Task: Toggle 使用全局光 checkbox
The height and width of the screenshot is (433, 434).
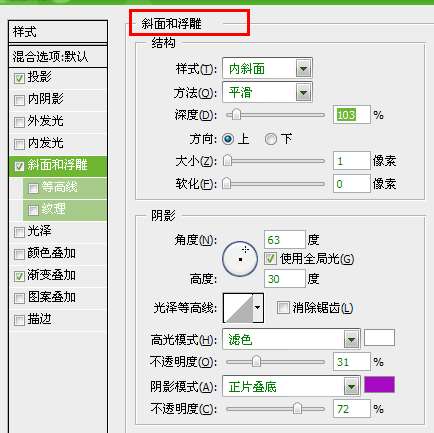Action: (x=270, y=259)
